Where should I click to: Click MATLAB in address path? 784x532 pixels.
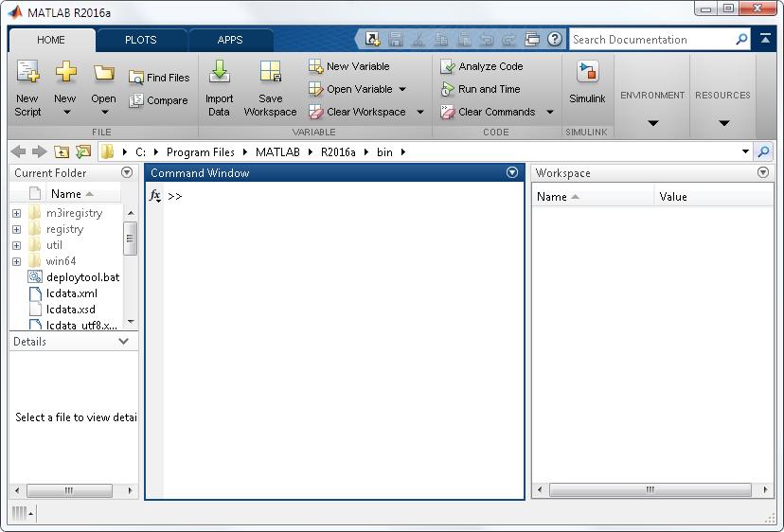pos(277,152)
